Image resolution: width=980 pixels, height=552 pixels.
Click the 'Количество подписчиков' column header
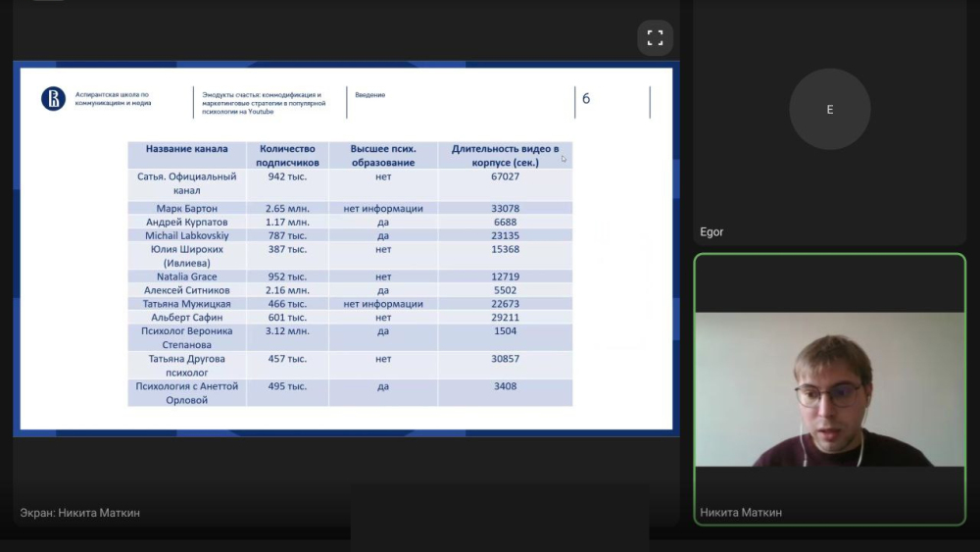point(287,155)
